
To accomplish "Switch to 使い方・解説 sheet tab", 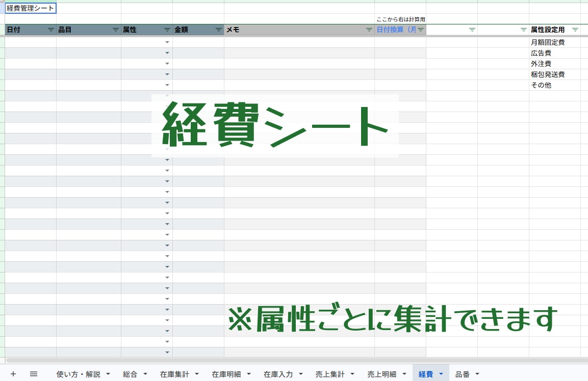I will tap(79, 374).
